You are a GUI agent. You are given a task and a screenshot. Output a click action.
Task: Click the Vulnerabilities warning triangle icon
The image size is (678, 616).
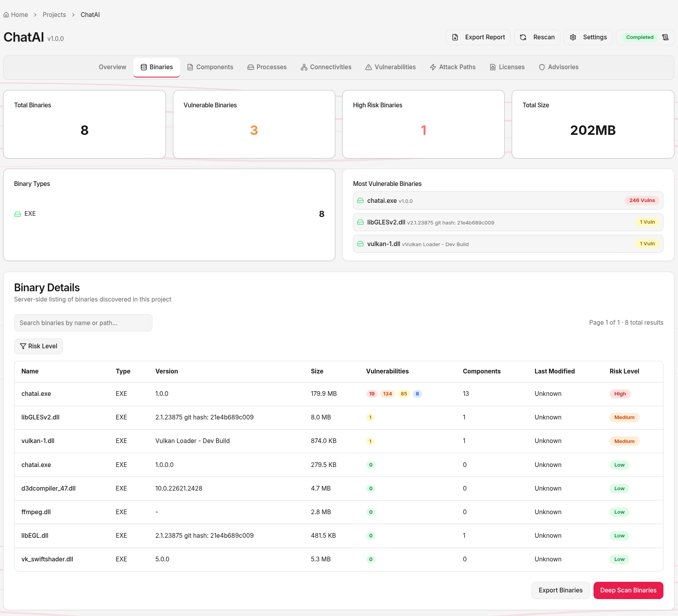369,67
